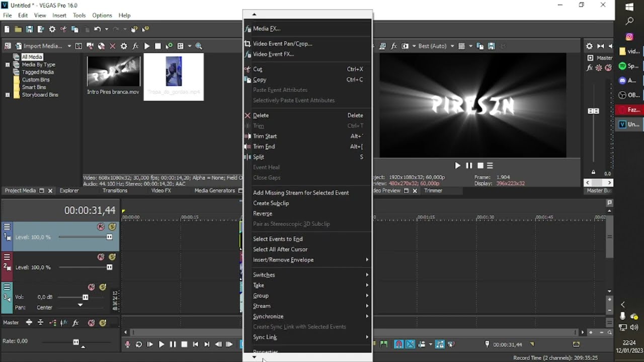The image size is (644, 362).
Task: Click the Interactive Tutorials icon
Action: (x=134, y=29)
